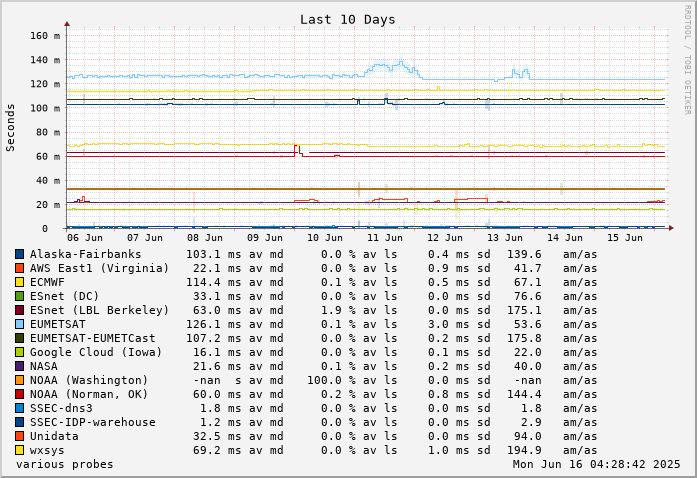The image size is (697, 478).
Task: Click the EUMETSAT '126.1 ms' median value
Action: [213, 324]
